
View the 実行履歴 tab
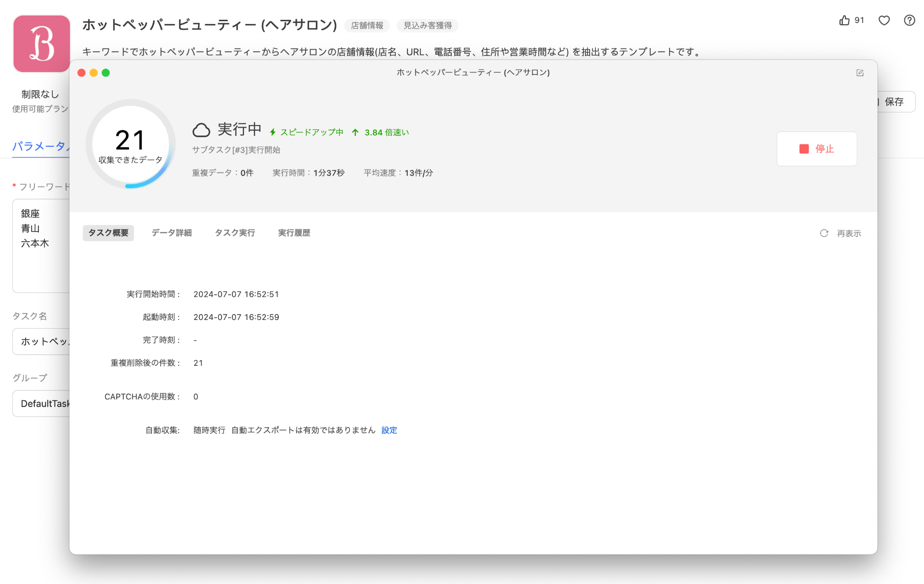(294, 233)
